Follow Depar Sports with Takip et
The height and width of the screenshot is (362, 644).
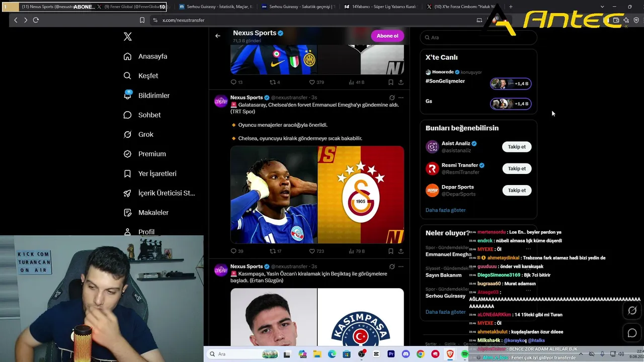click(517, 191)
